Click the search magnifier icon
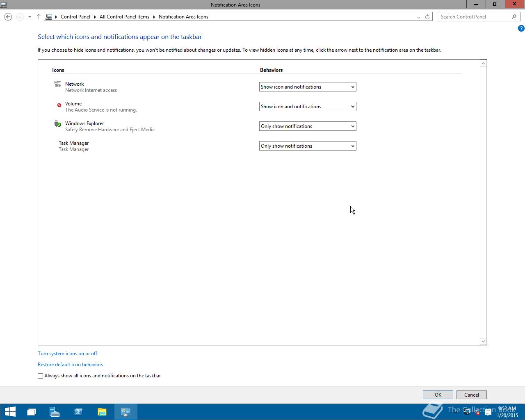 [514, 17]
